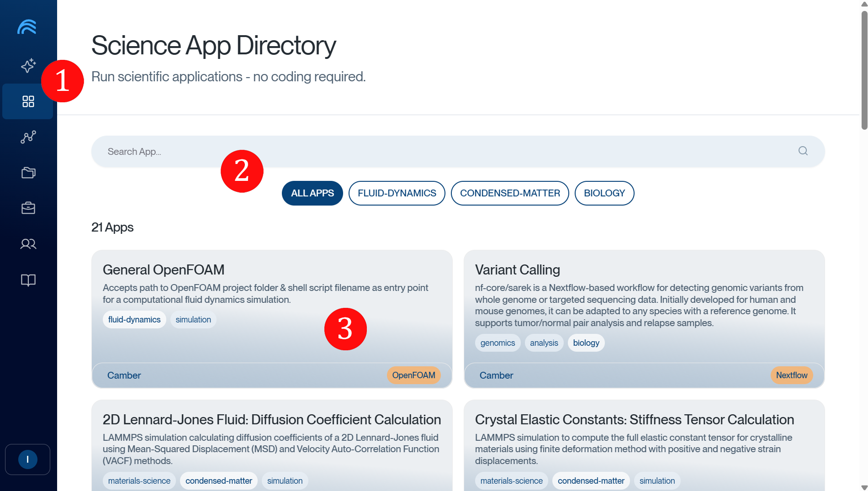Select the ALL APPS filter
The image size is (868, 491).
tap(312, 193)
